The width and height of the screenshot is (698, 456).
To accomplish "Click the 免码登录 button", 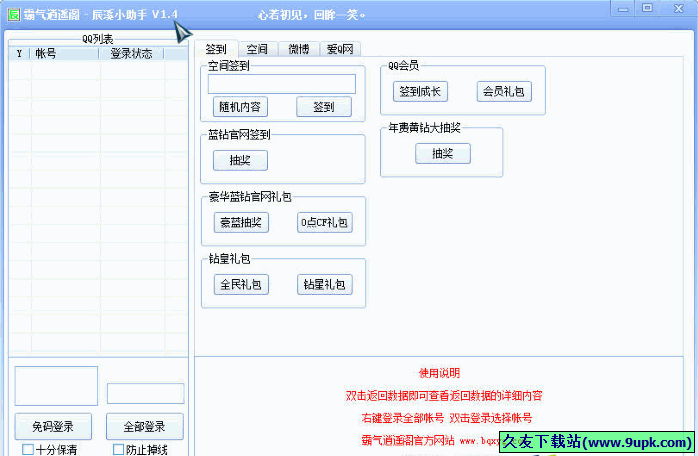I will [x=53, y=427].
